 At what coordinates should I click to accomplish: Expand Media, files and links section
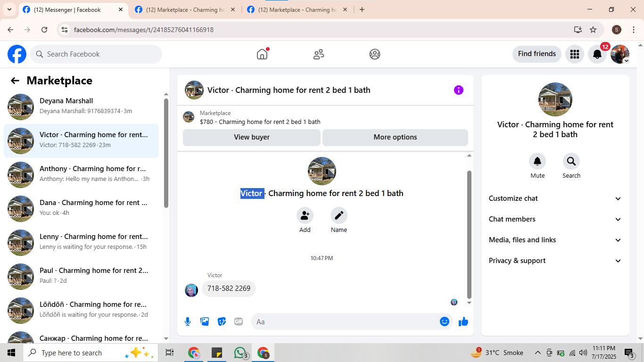coord(555,240)
